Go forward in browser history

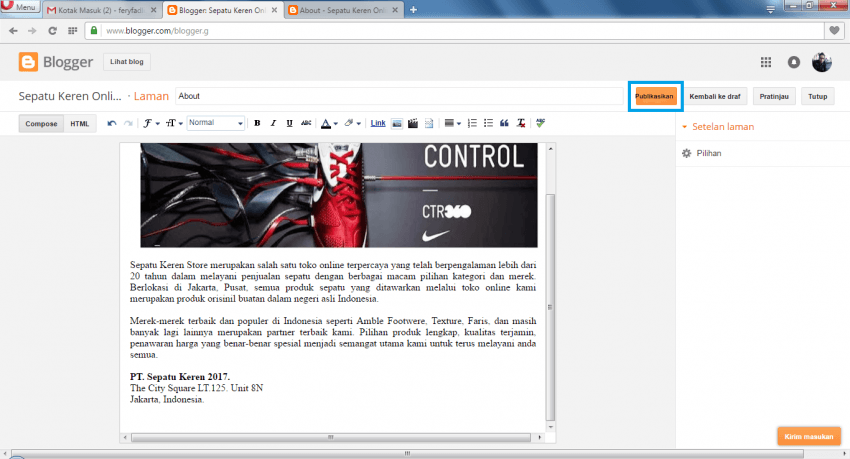[x=32, y=31]
